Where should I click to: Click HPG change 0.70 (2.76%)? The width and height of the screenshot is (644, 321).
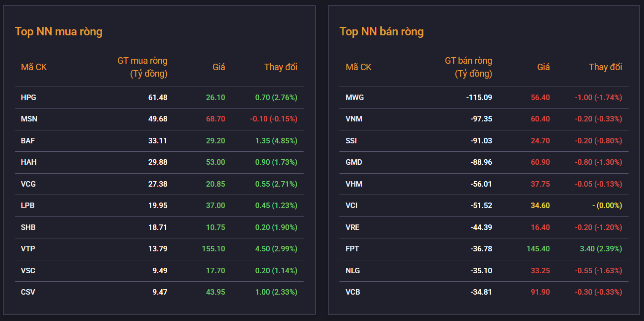(276, 98)
